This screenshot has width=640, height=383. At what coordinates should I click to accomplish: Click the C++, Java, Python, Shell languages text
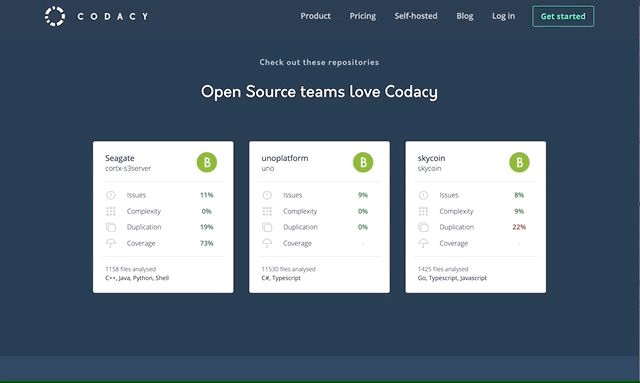point(137,278)
